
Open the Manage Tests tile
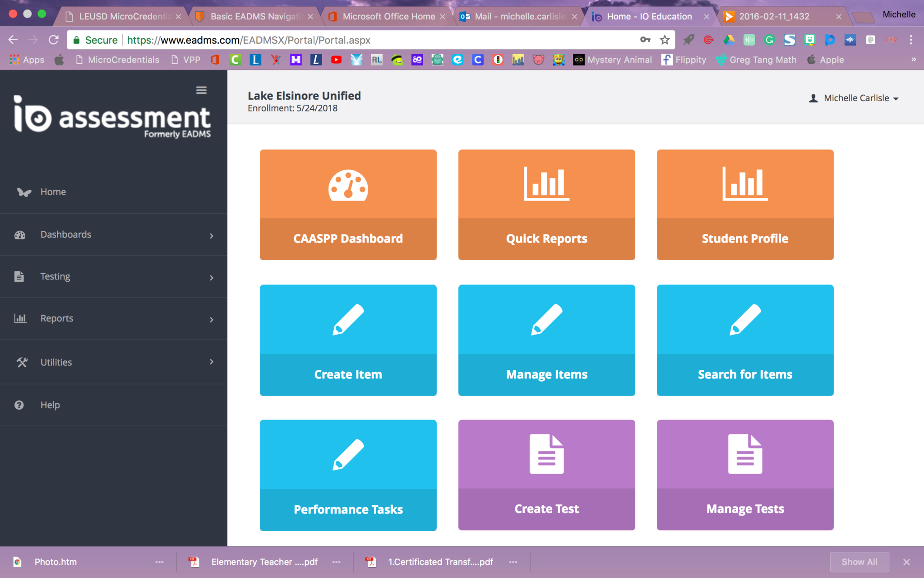(x=745, y=475)
